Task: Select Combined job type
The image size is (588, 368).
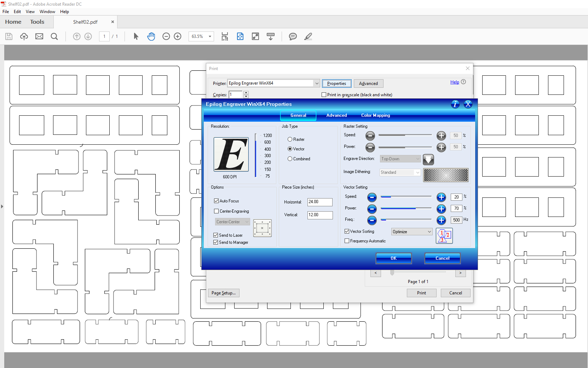Action: point(299,159)
